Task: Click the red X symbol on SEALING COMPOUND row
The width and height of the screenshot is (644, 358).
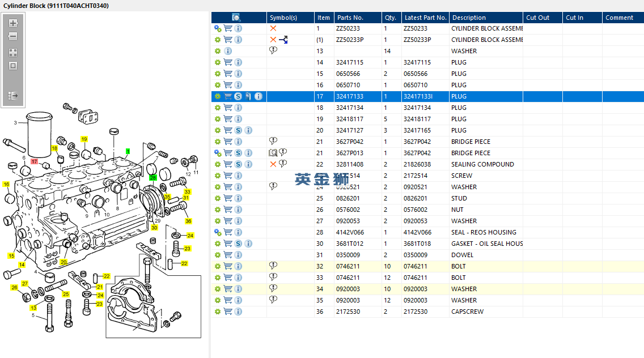Action: pos(273,164)
